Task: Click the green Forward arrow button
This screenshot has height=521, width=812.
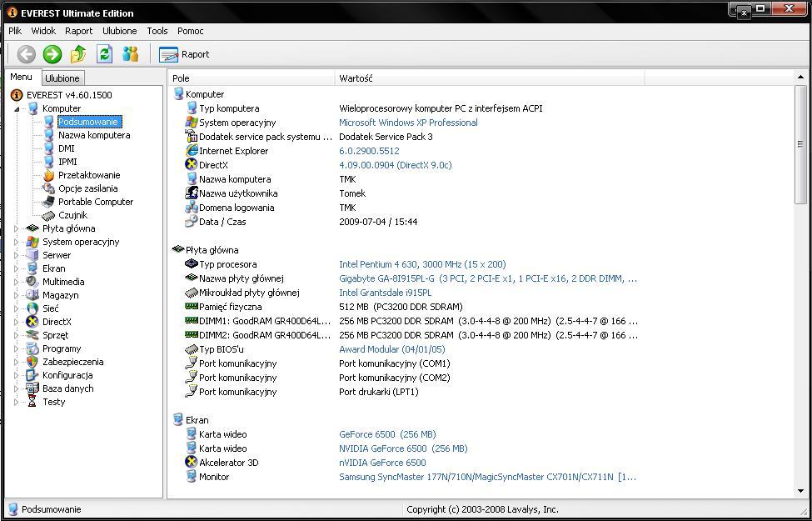Action: [52, 54]
